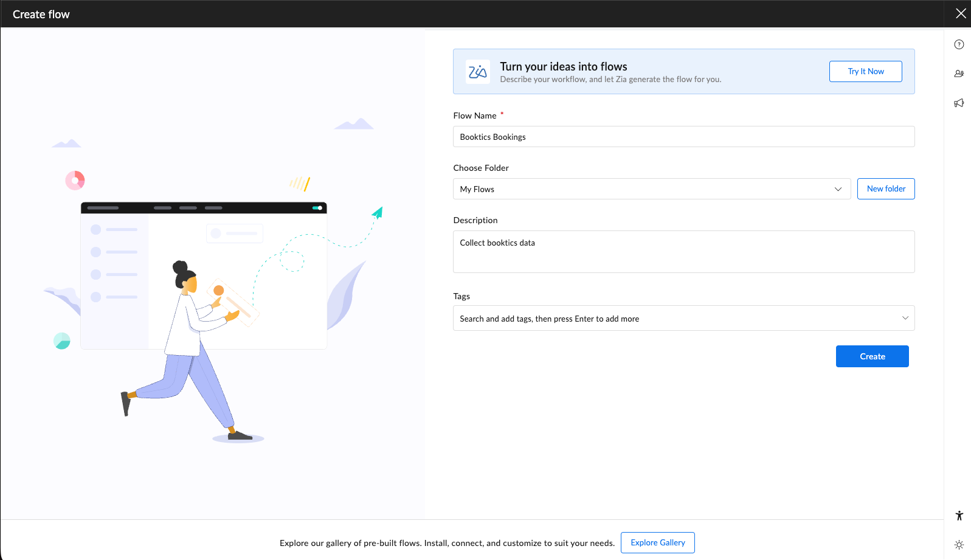Open the My Flows folder dropdown

pos(652,189)
